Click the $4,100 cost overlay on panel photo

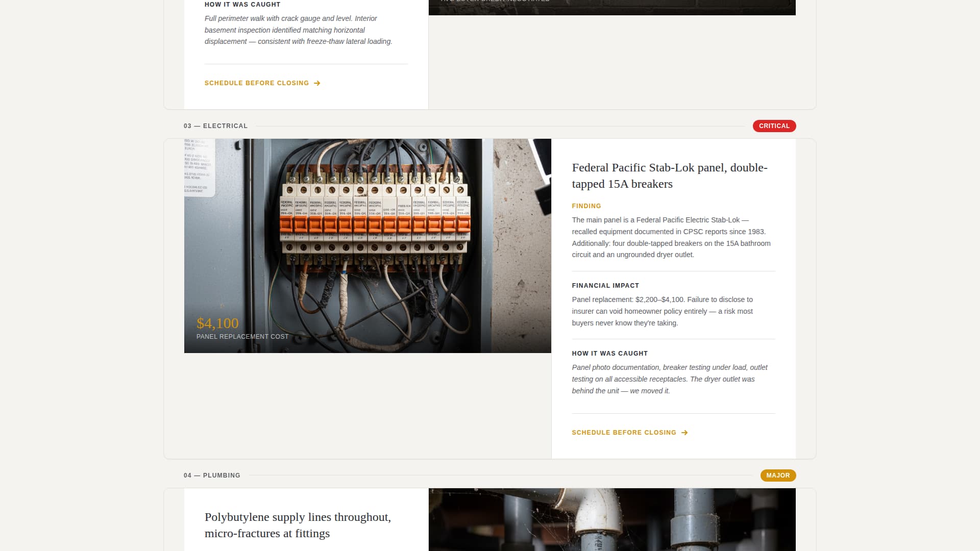pyautogui.click(x=217, y=323)
